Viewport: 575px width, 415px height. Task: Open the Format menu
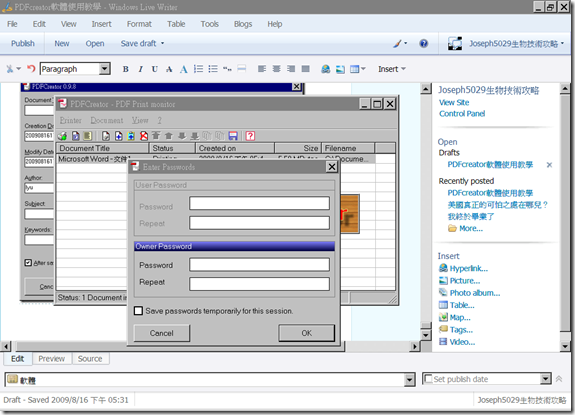[x=139, y=24]
